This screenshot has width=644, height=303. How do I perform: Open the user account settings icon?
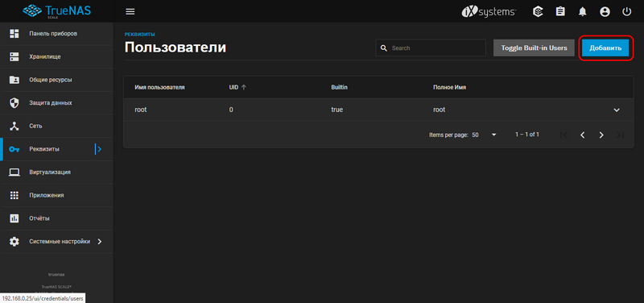click(605, 11)
